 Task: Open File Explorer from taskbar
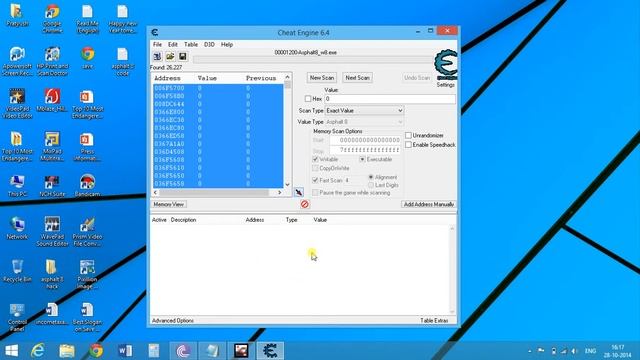(67, 351)
